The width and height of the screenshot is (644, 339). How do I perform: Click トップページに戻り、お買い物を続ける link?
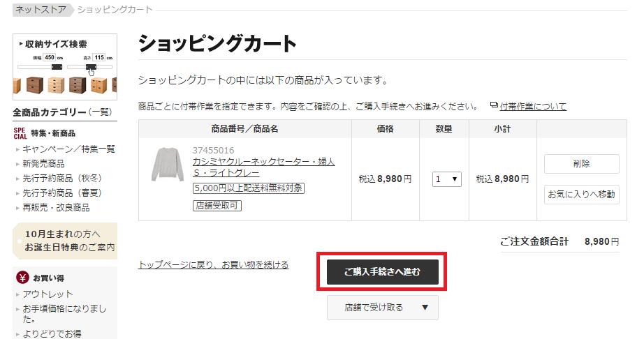tap(213, 265)
